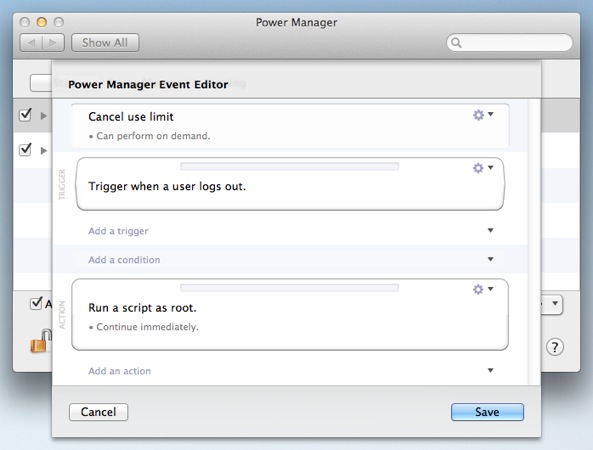Go forward with the right arrow button
The height and width of the screenshot is (450, 593).
pyautogui.click(x=53, y=43)
